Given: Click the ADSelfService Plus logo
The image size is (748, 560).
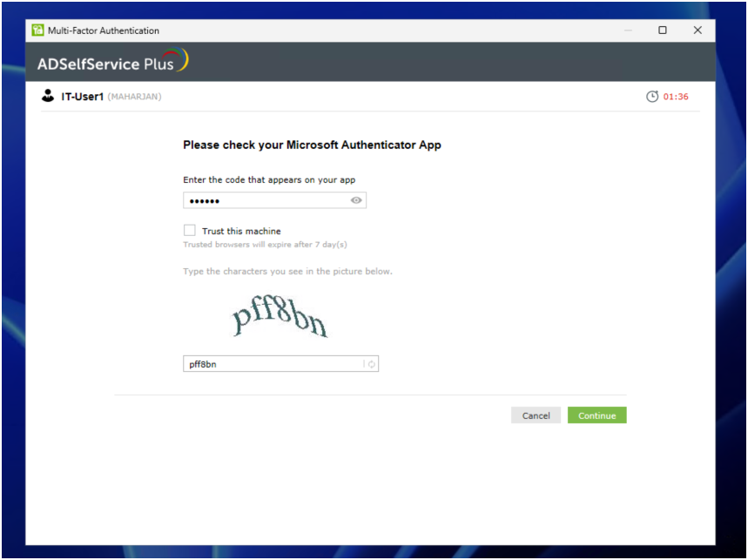Looking at the screenshot, I should coord(112,63).
